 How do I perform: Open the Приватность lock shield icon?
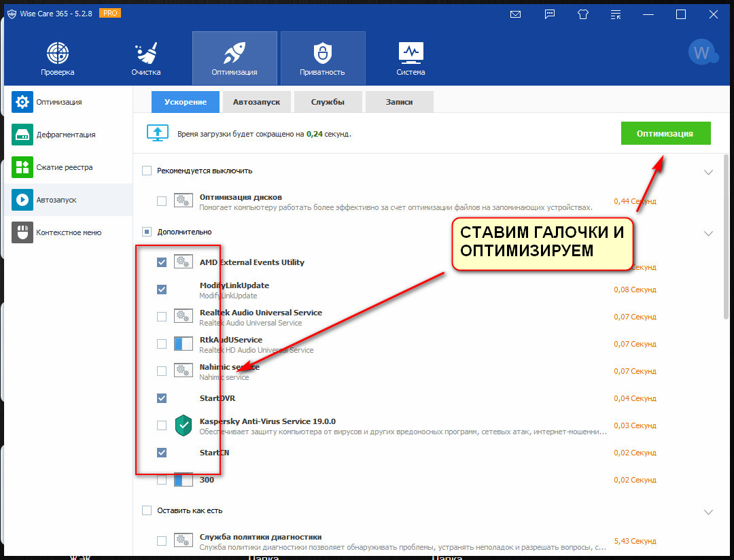pyautogui.click(x=323, y=53)
